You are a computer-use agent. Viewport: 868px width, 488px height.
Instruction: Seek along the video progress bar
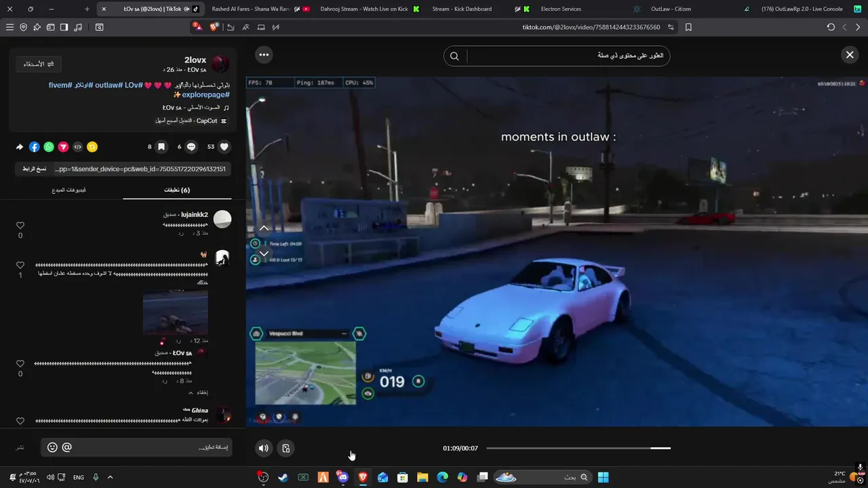click(578, 448)
